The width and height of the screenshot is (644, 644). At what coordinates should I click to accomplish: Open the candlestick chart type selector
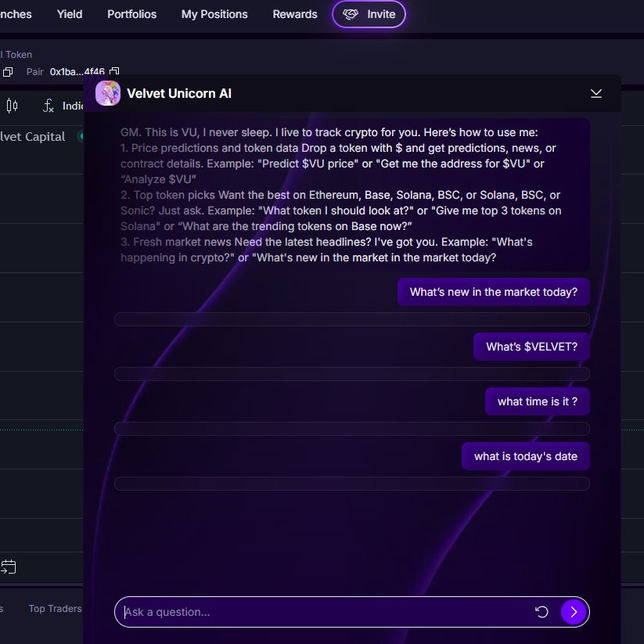(x=12, y=106)
